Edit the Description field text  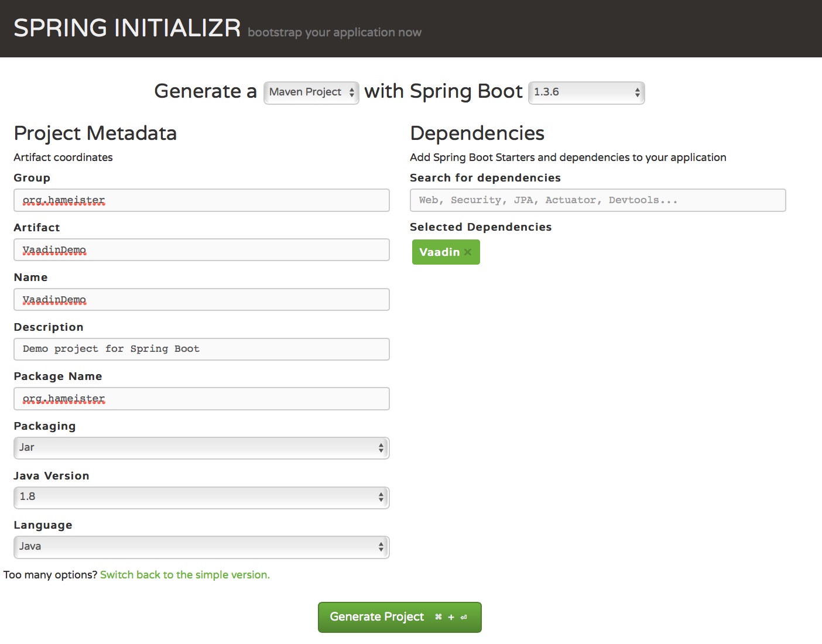[x=201, y=349]
